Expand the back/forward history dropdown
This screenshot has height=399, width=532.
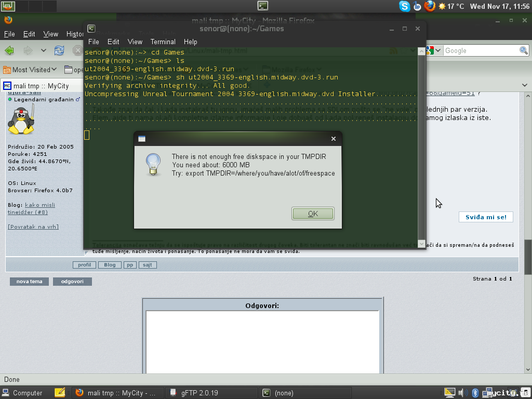click(44, 50)
